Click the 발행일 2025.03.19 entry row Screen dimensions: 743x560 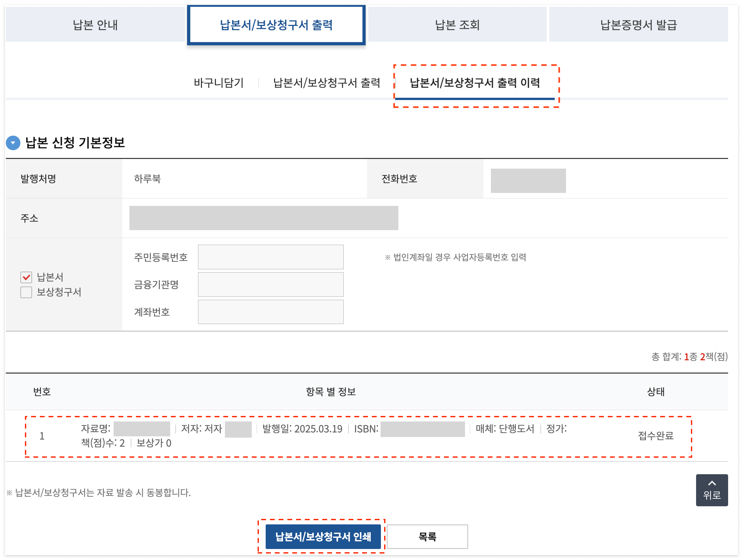coord(302,429)
